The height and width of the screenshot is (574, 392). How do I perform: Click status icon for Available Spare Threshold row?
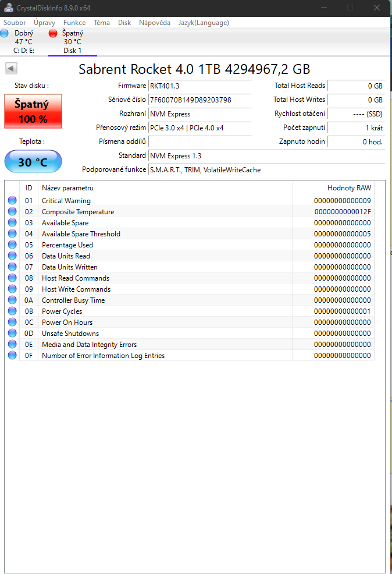12,233
